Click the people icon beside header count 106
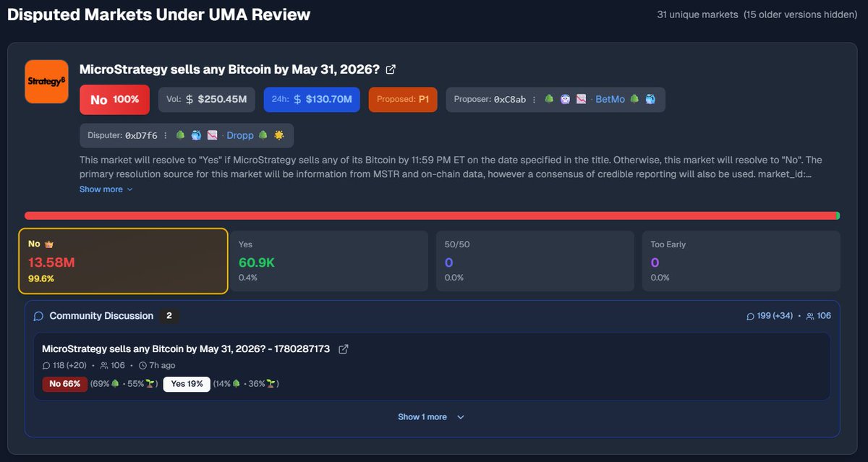The width and height of the screenshot is (868, 462). (x=810, y=316)
